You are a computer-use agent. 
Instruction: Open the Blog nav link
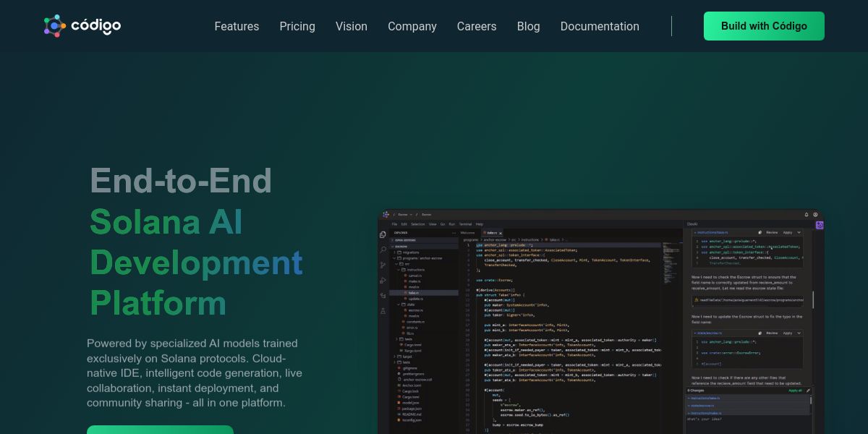pyautogui.click(x=529, y=26)
